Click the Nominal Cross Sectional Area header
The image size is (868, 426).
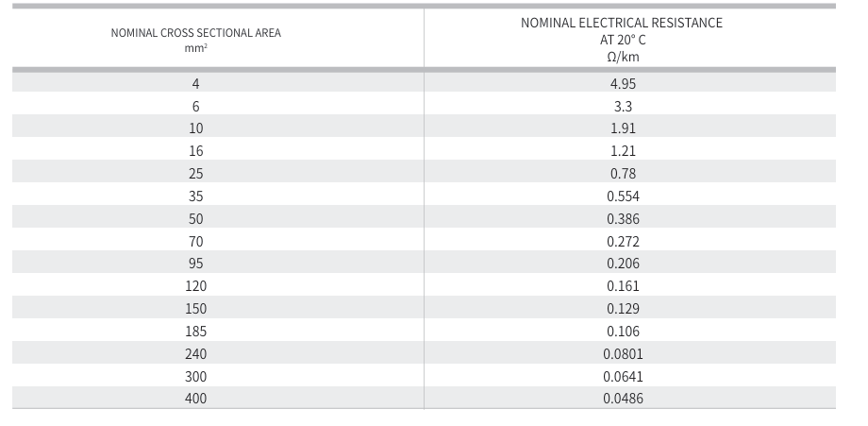[x=195, y=33]
